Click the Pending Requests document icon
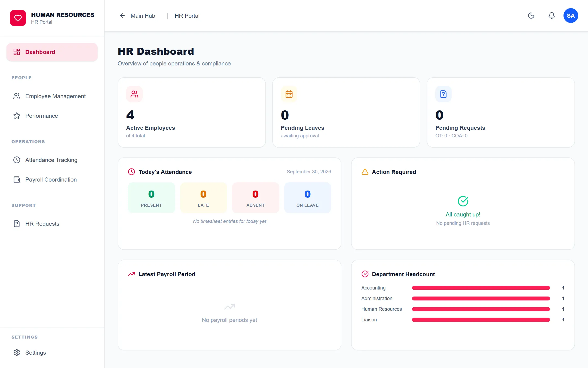The width and height of the screenshot is (588, 368). point(443,94)
